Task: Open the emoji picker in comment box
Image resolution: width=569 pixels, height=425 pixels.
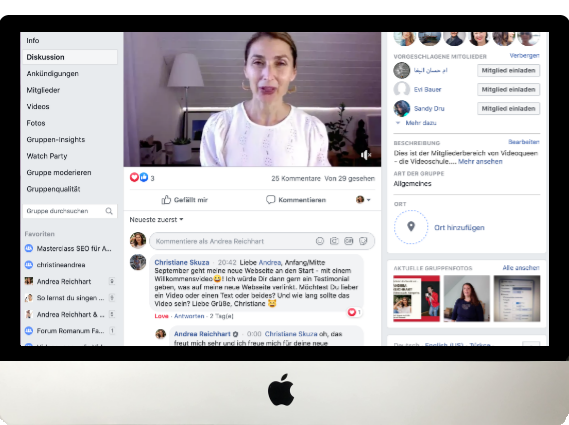Action: click(320, 241)
